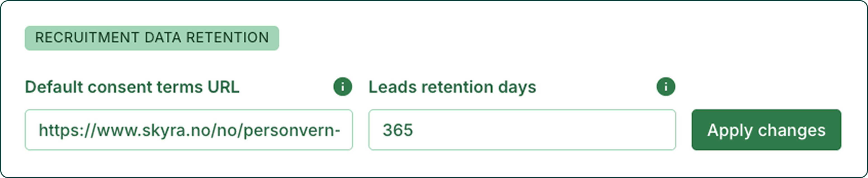Show tooltip for consent terms URL info

click(x=343, y=87)
